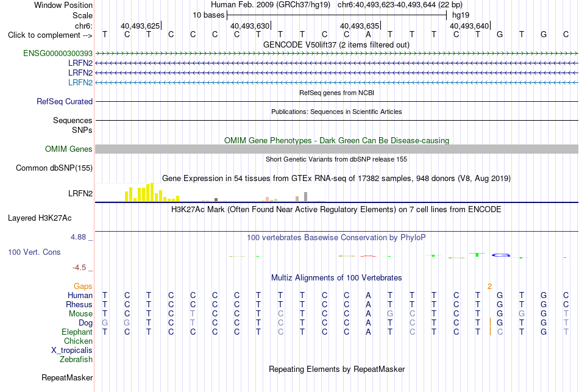
Task: Open the RepeatMasker track label
Action: click(67, 377)
